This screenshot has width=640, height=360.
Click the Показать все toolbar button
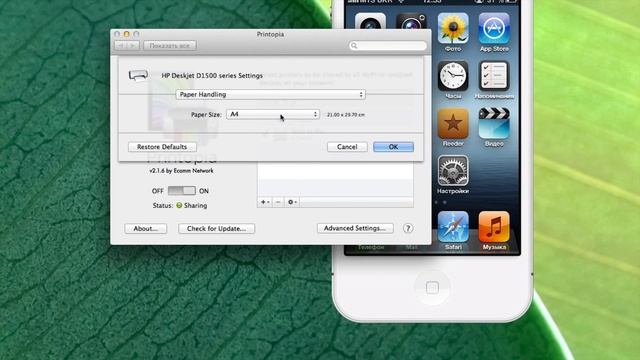point(170,46)
